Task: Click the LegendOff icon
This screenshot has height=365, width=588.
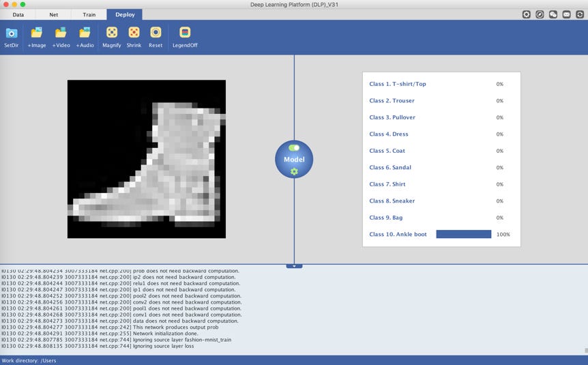Action: 185,33
